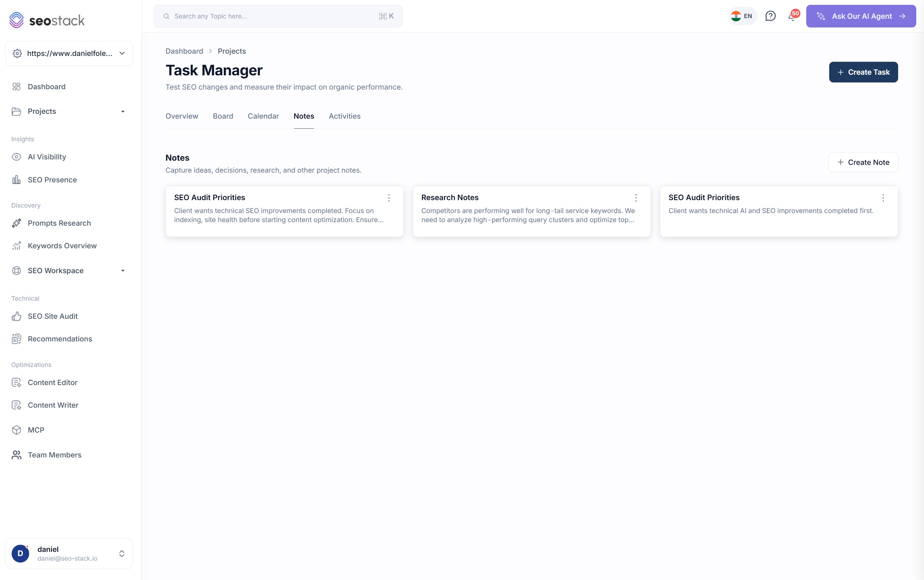
Task: Click the search magnifier icon
Action: pos(167,16)
